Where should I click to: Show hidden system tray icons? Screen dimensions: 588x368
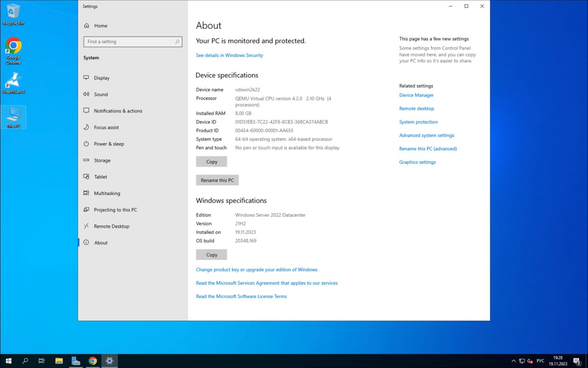point(514,361)
